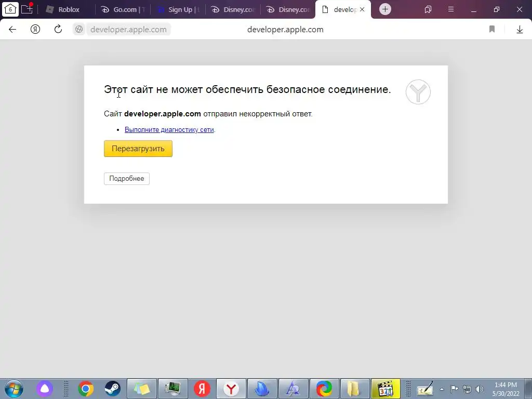Image resolution: width=532 pixels, height=399 pixels.
Task: Click the new tab group icon with red dot
Action: 27,9
